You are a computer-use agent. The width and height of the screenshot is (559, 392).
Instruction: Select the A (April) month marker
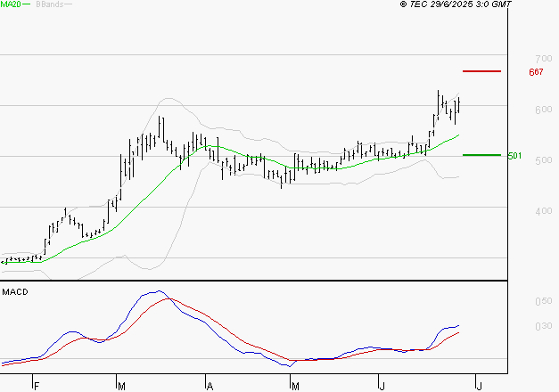click(210, 385)
